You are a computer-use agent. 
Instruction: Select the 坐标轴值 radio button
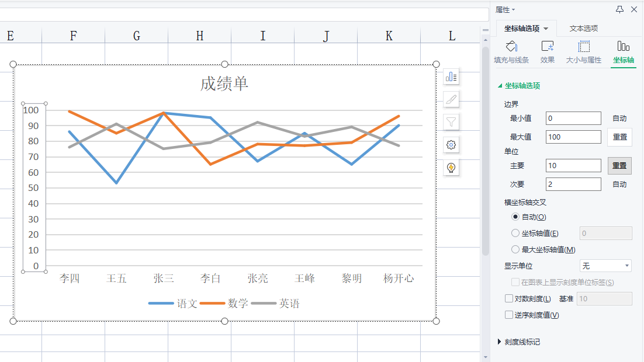tap(515, 232)
